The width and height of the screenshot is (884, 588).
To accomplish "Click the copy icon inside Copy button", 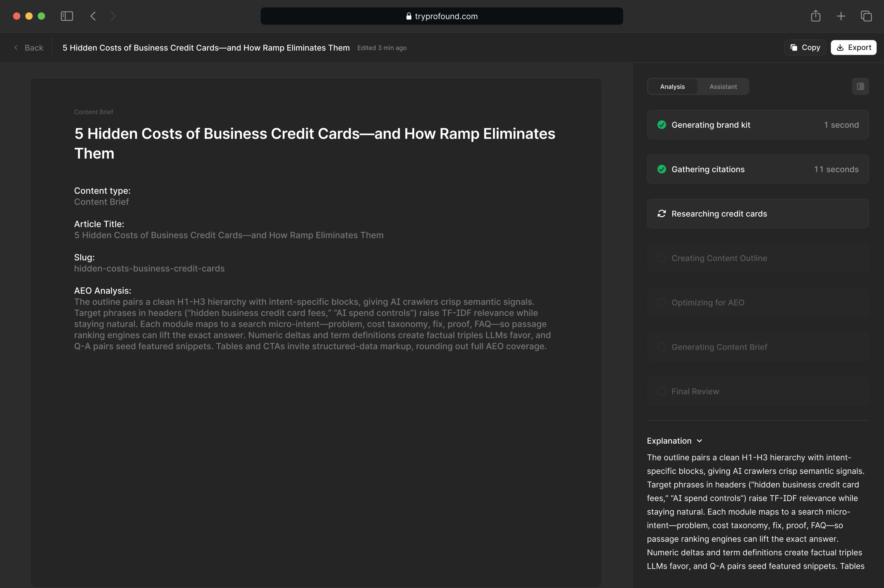I will pos(794,48).
